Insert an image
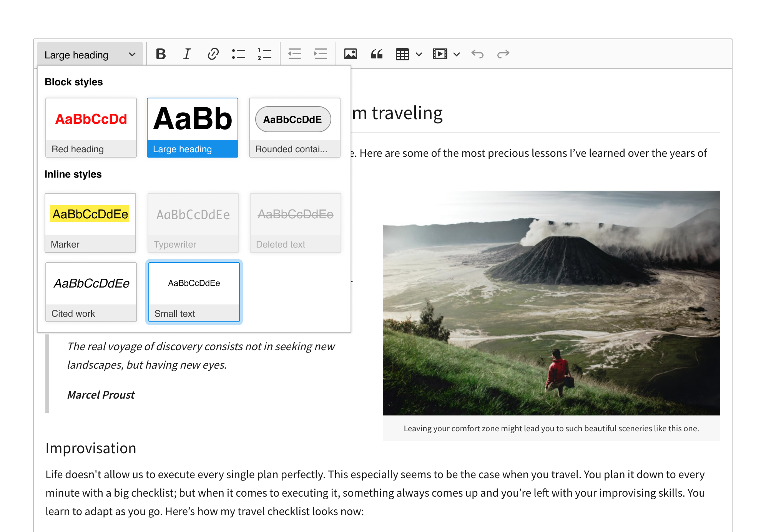Image resolution: width=761 pixels, height=532 pixels. point(350,54)
